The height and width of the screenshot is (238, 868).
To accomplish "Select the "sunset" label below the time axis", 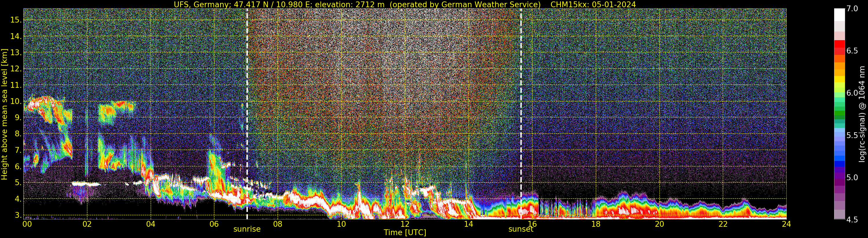I will tap(521, 229).
